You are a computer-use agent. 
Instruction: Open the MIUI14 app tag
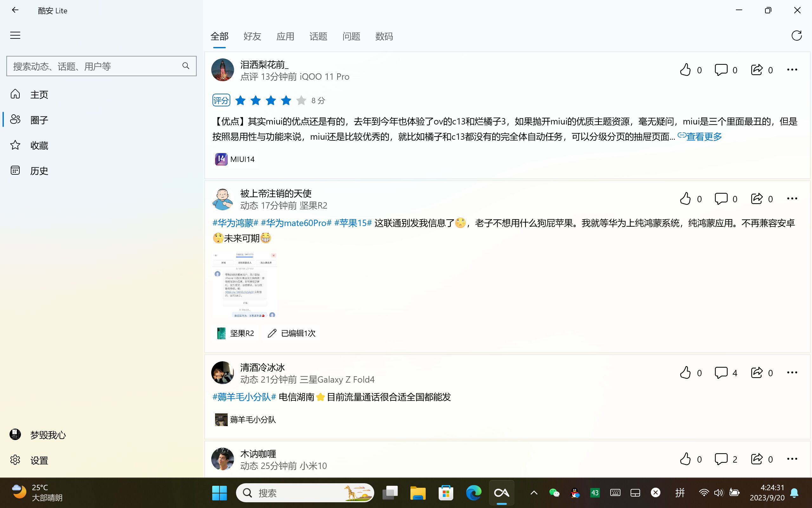tap(235, 159)
